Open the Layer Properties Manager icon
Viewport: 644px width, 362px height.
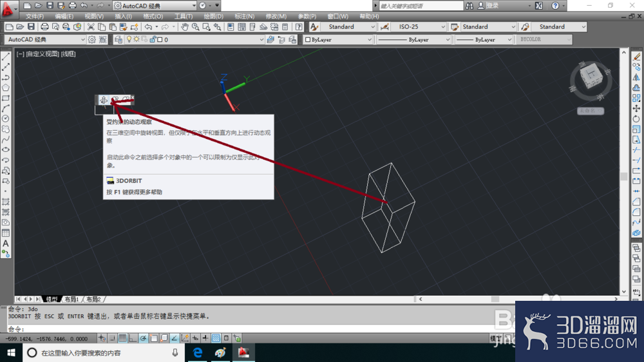point(118,39)
